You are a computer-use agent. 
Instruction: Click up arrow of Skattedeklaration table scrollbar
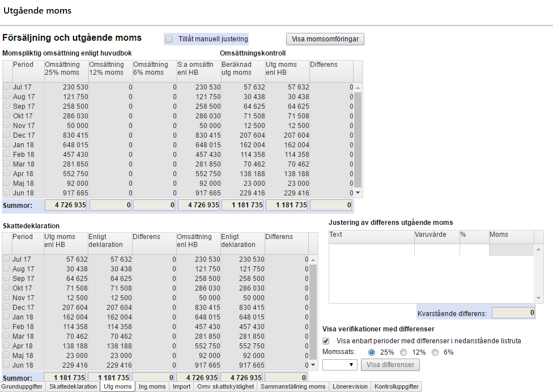click(x=313, y=260)
